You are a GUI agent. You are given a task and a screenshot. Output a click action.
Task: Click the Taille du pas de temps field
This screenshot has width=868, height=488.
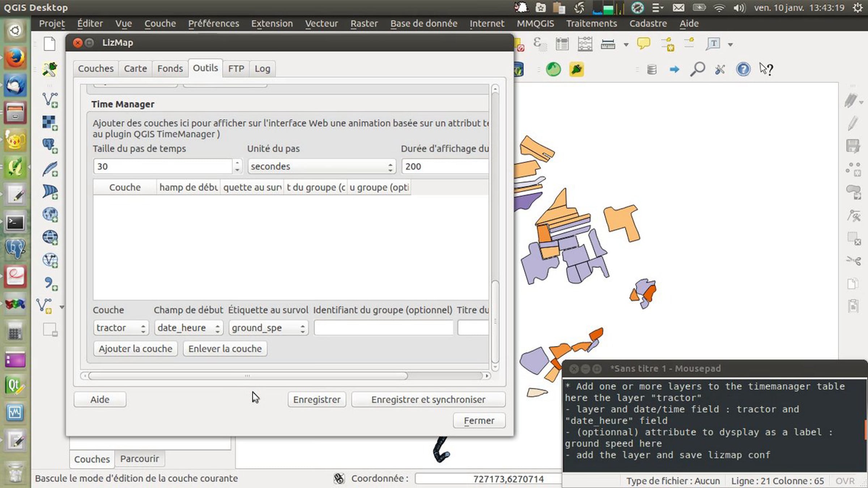(x=163, y=166)
